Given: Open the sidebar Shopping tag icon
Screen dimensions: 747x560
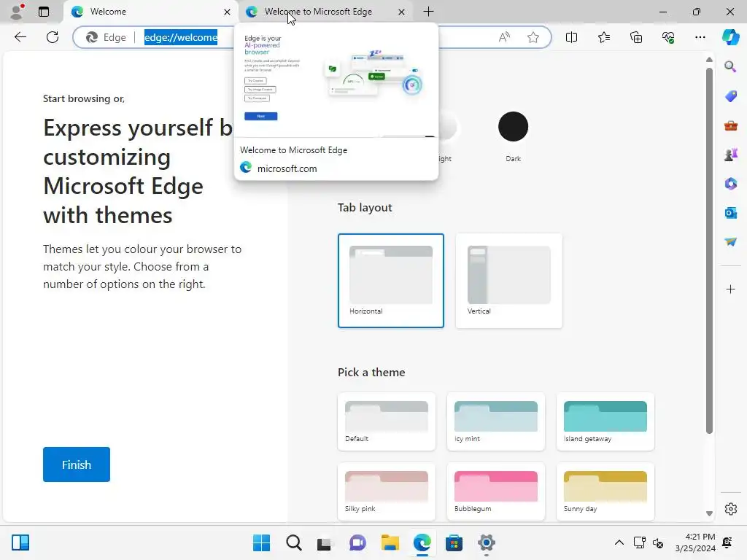Looking at the screenshot, I should coord(730,96).
